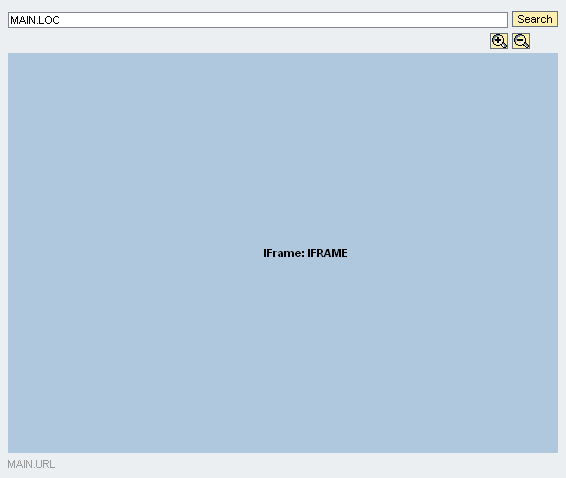The image size is (566, 478).
Task: Click the blue IFrame area
Action: (283, 253)
